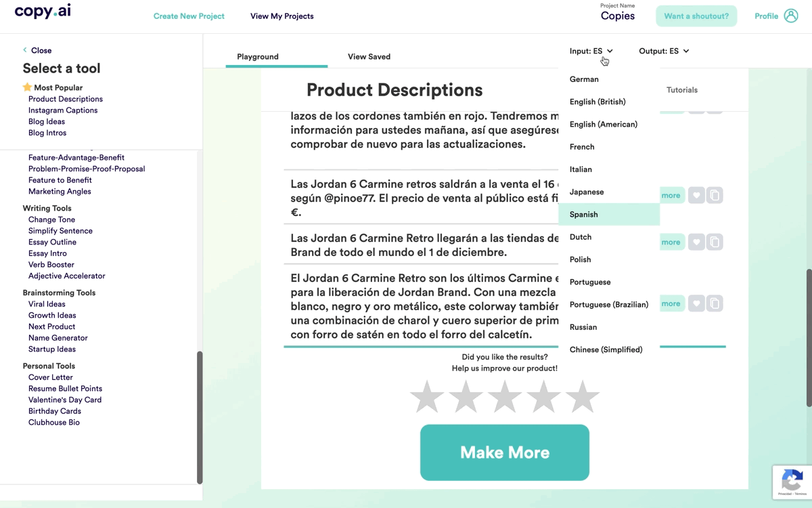Select the highlighted Spanish option

(x=609, y=214)
